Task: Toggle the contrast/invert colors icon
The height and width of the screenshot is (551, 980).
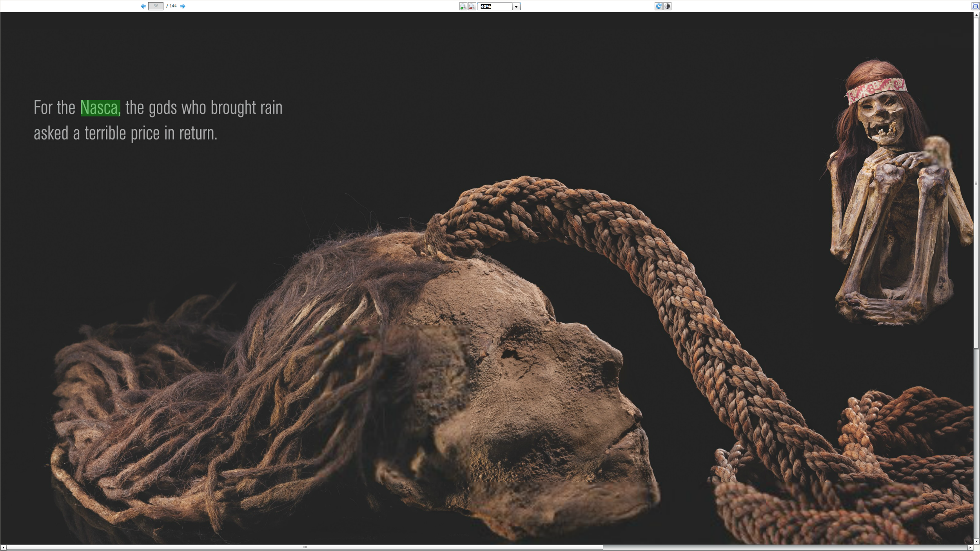Action: pyautogui.click(x=667, y=6)
